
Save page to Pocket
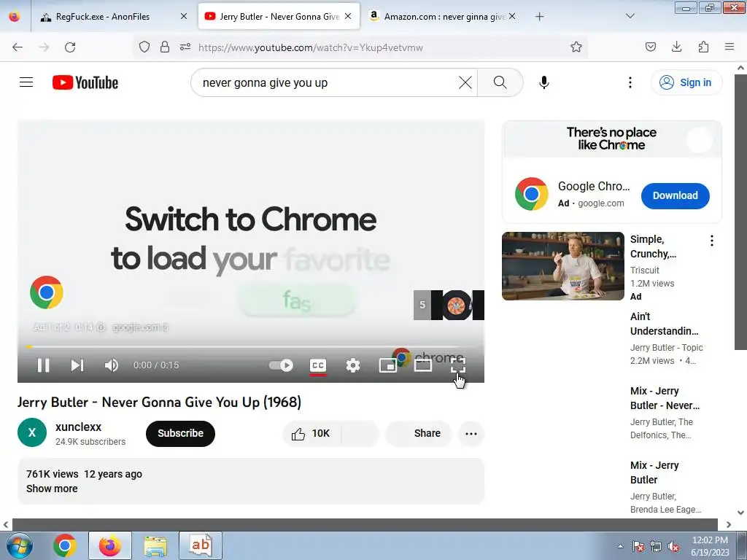(650, 47)
